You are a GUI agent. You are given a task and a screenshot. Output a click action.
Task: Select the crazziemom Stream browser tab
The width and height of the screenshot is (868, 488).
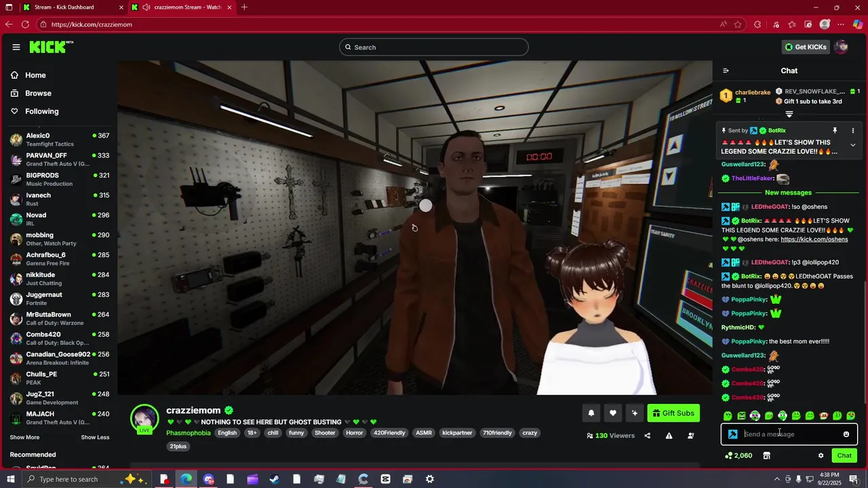tap(181, 7)
